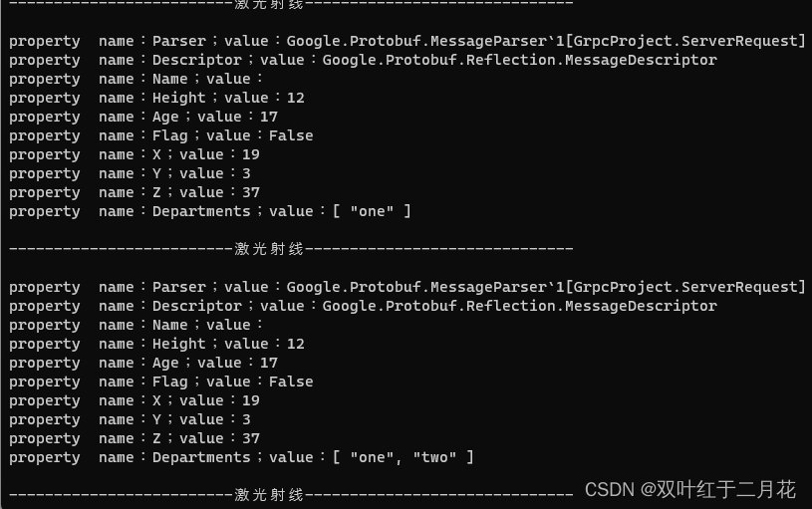Click the CSDN watermark text
This screenshot has height=509, width=812.
coord(609,489)
